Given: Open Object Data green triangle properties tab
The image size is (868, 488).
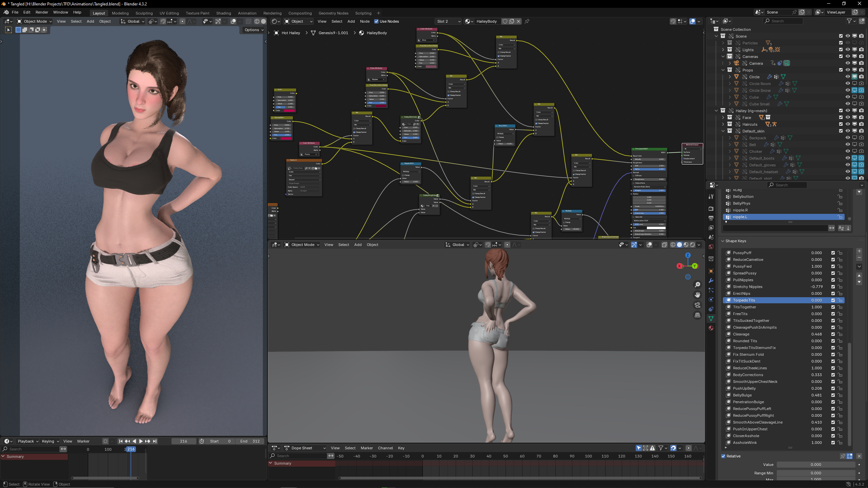Looking at the screenshot, I should click(711, 319).
